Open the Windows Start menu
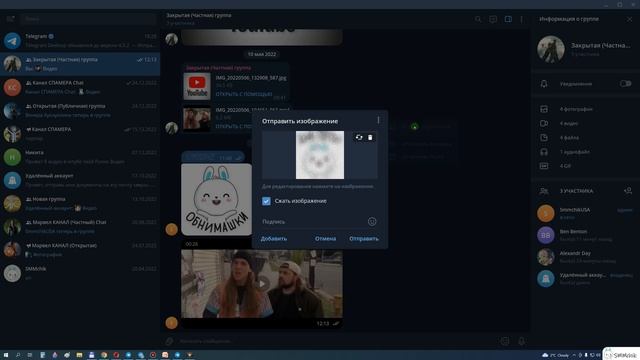The image size is (640, 360). [x=6, y=355]
